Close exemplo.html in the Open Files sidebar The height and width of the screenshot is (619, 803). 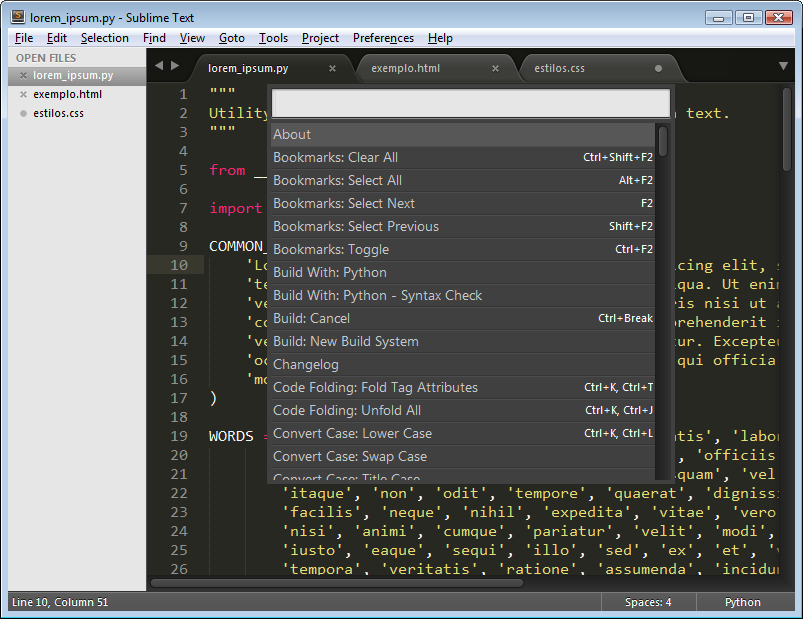point(23,95)
